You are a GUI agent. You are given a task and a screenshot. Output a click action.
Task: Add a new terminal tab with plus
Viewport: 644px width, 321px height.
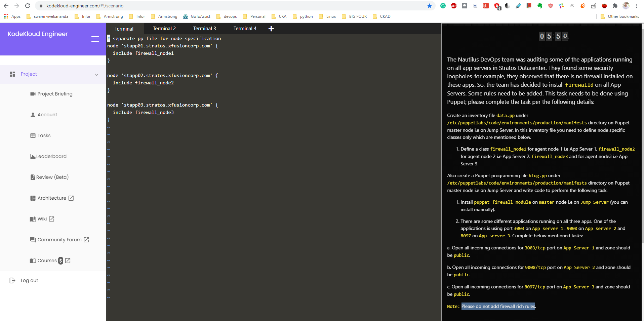coord(271,29)
